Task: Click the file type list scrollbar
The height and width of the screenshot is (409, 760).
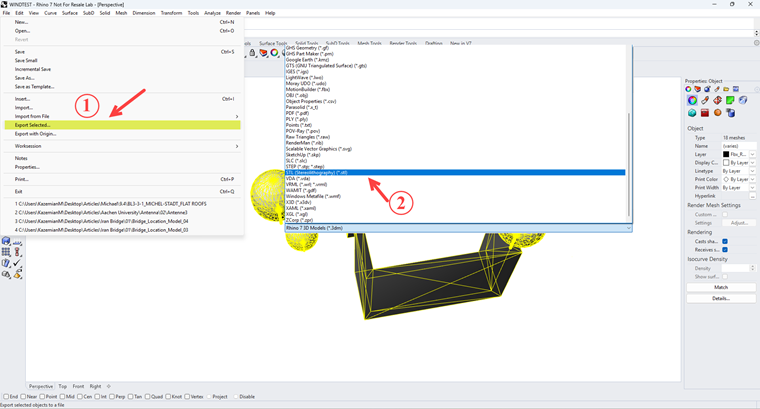Action: point(629,165)
